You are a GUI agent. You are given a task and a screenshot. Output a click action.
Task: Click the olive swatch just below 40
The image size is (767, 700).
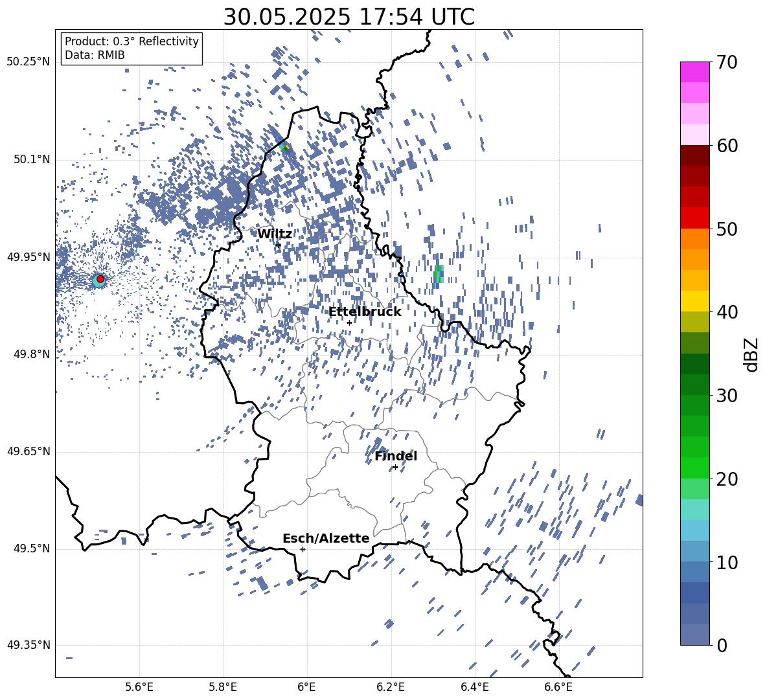694,322
